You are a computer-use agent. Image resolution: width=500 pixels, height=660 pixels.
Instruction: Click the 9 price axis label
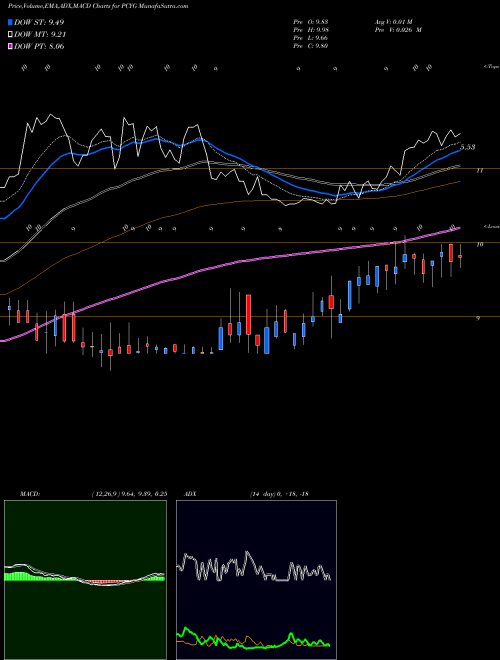pyautogui.click(x=478, y=319)
